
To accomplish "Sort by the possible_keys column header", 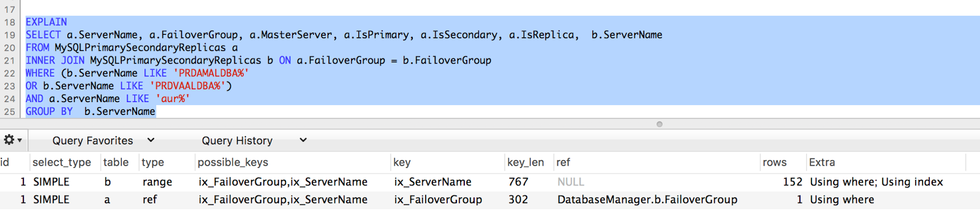I will [233, 162].
